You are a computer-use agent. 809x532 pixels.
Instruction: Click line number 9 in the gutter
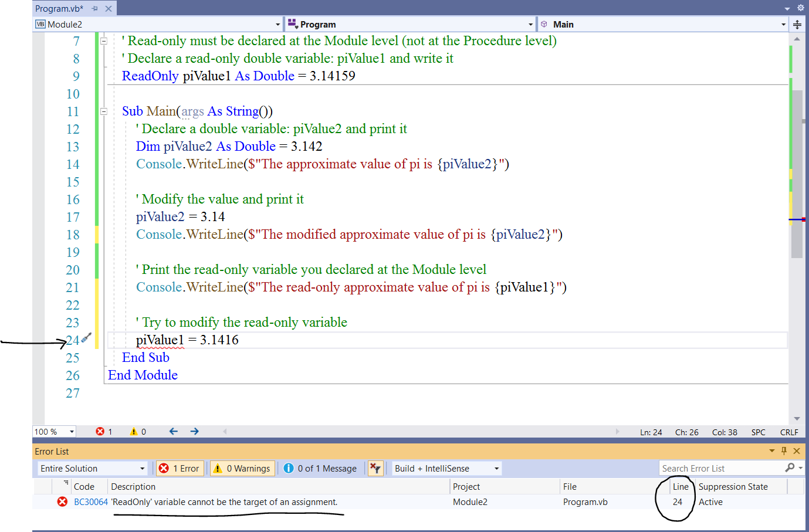pyautogui.click(x=76, y=76)
